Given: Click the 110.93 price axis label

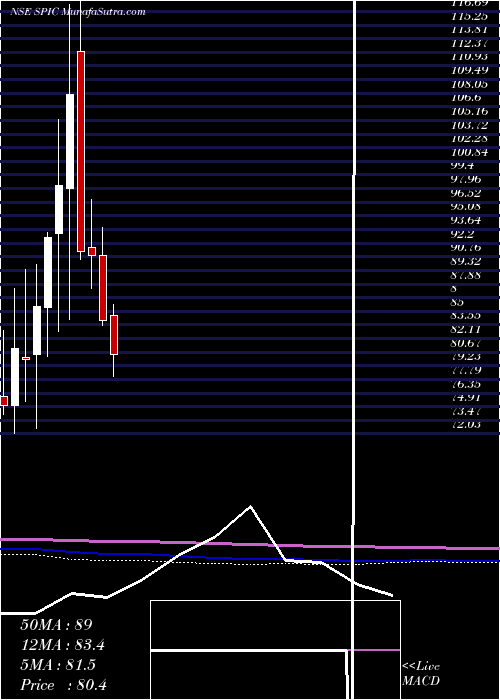Looking at the screenshot, I should (x=470, y=57).
